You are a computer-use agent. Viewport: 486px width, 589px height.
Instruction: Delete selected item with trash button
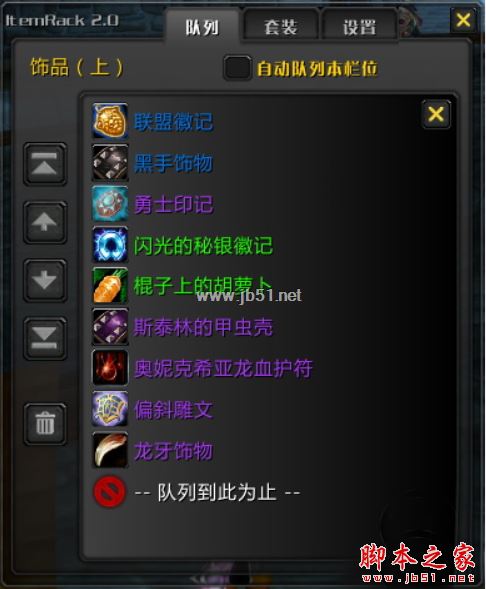(45, 424)
